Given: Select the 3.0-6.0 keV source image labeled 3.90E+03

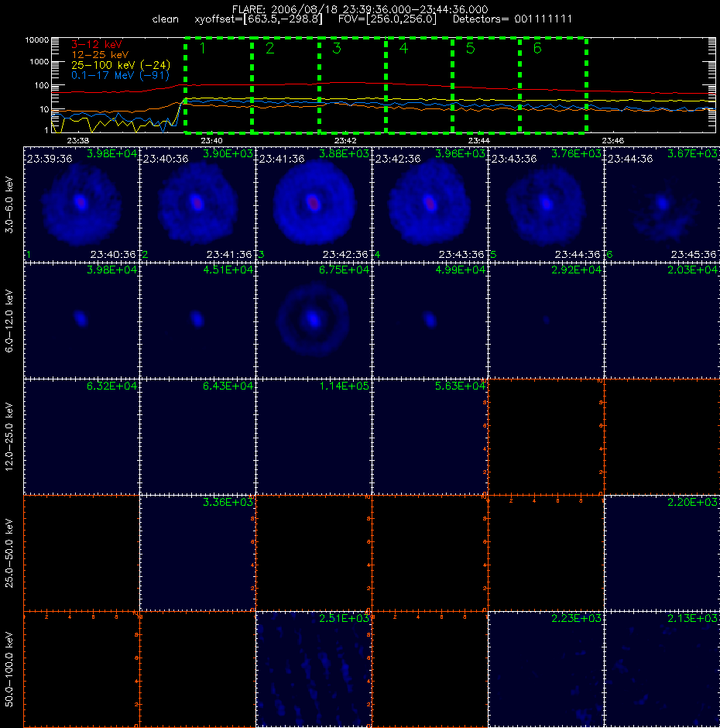Looking at the screenshot, I should tap(197, 204).
